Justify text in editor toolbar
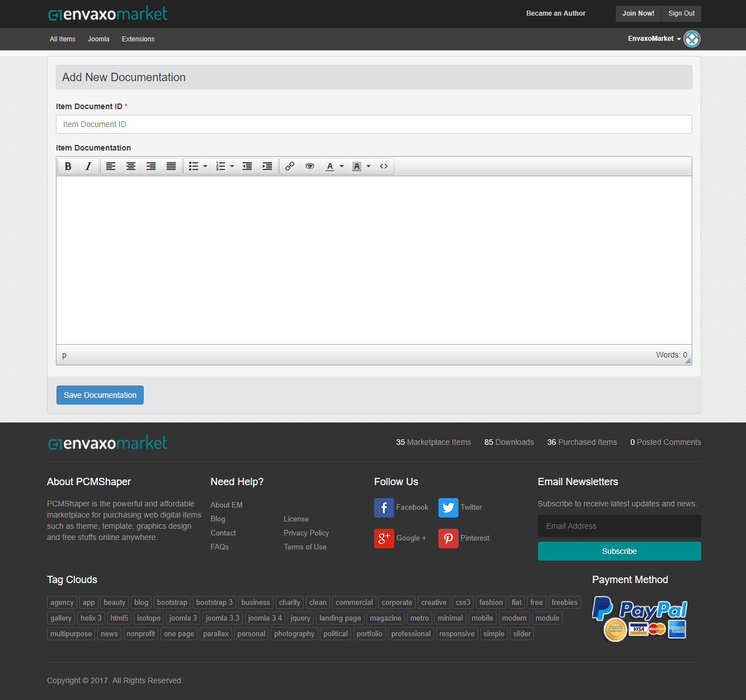 (171, 166)
